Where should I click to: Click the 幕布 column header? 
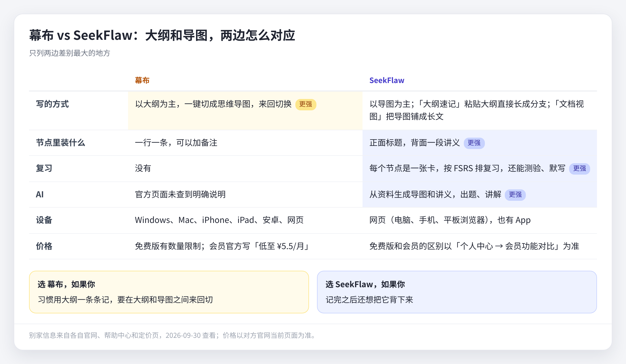point(142,80)
